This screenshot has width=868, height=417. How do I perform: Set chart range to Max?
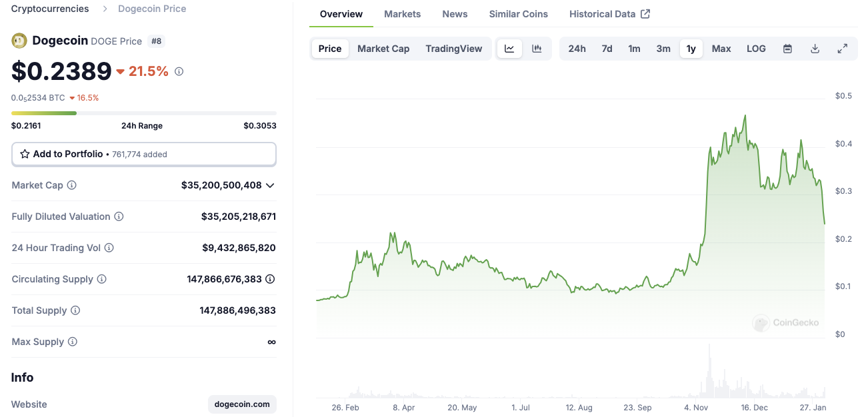[x=721, y=49]
